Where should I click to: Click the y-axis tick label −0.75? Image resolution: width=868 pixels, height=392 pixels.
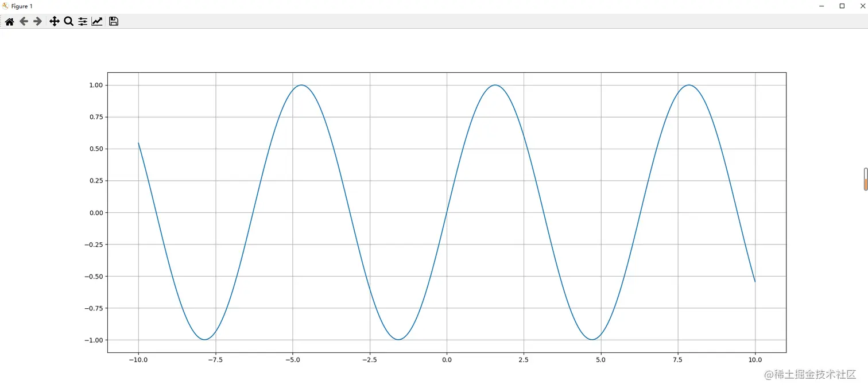click(93, 308)
